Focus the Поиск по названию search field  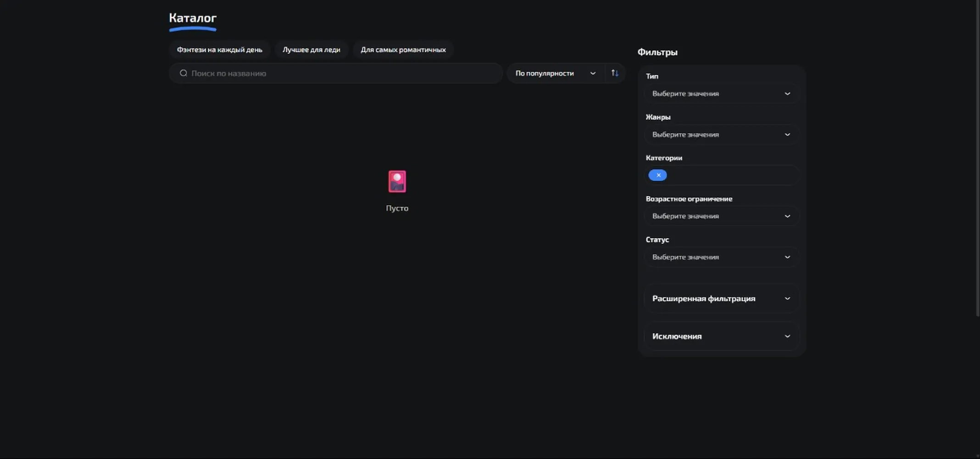click(336, 73)
